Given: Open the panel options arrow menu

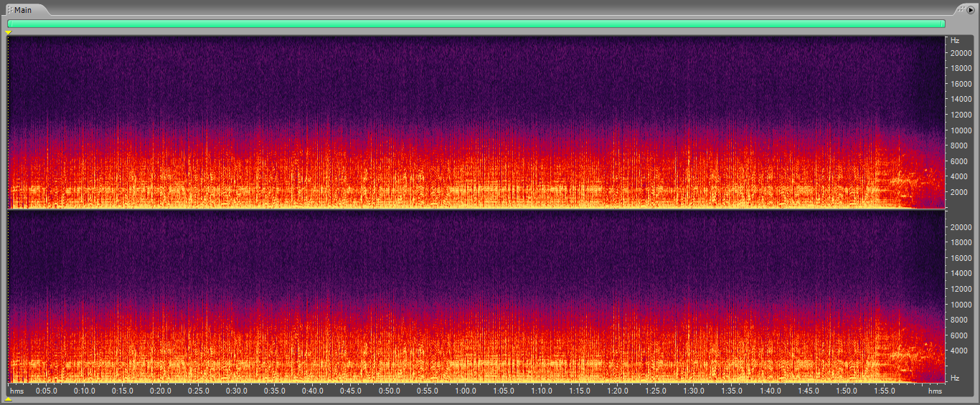Looking at the screenshot, I should coord(971,10).
